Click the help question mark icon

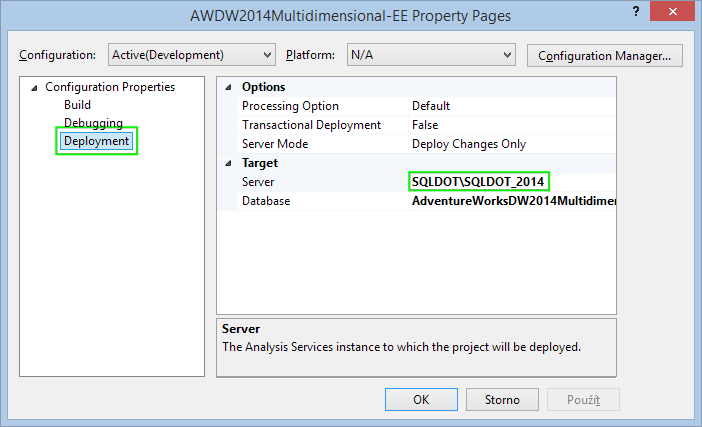point(636,11)
